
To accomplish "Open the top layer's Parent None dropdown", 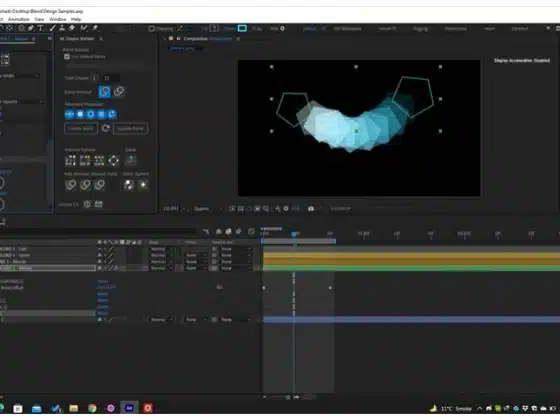I will (x=236, y=249).
